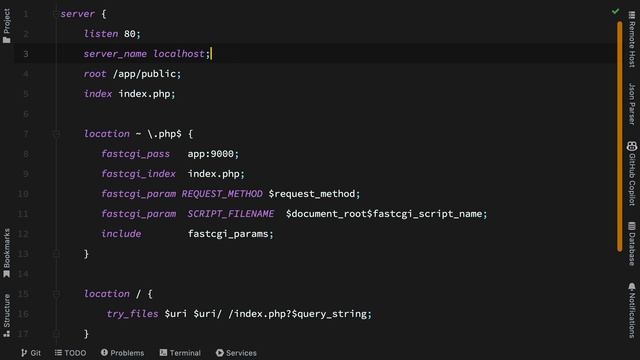Click 'fastcgi_index' directive
Viewport: 640px width, 360px height.
coord(138,174)
